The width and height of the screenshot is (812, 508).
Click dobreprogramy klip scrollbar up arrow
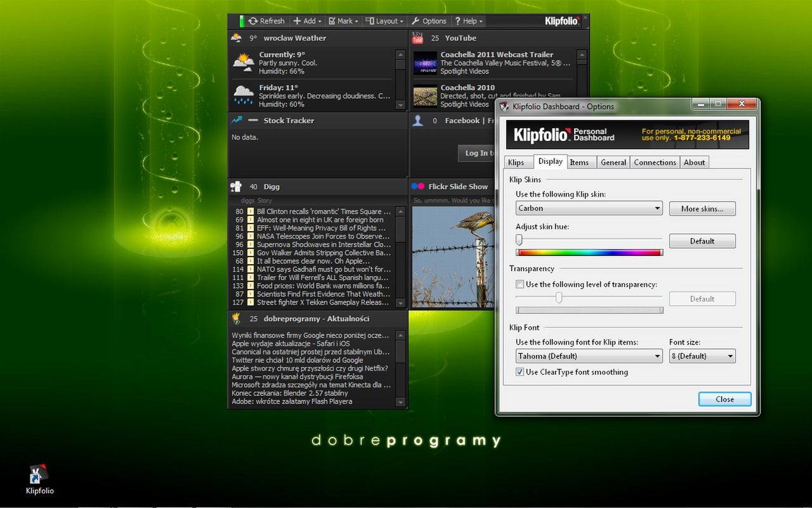pyautogui.click(x=400, y=335)
